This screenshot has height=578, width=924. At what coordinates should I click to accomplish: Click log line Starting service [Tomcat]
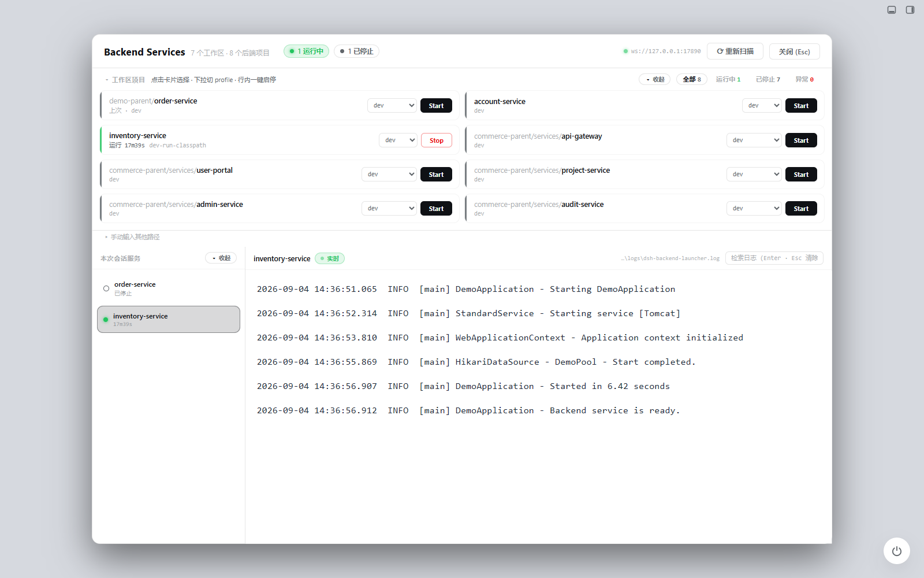[x=468, y=313]
